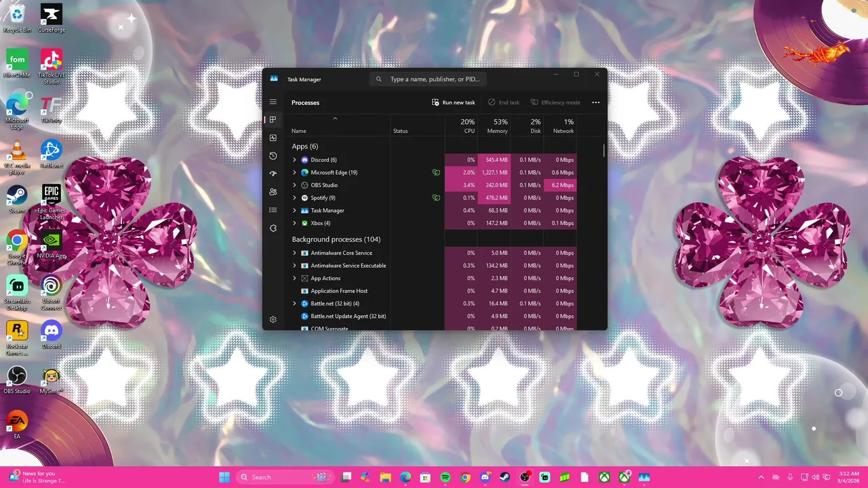Select the Processes page icon in sidebar

click(273, 120)
